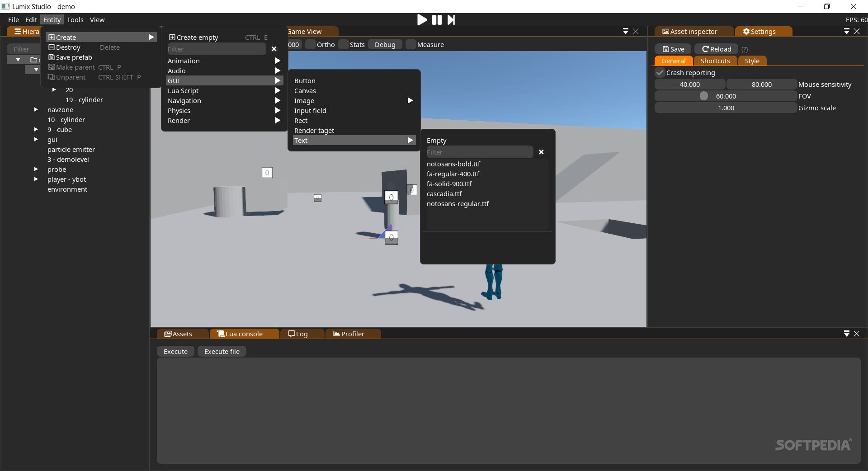The height and width of the screenshot is (471, 868).
Task: Click the counter label above the cube
Action: 267,172
